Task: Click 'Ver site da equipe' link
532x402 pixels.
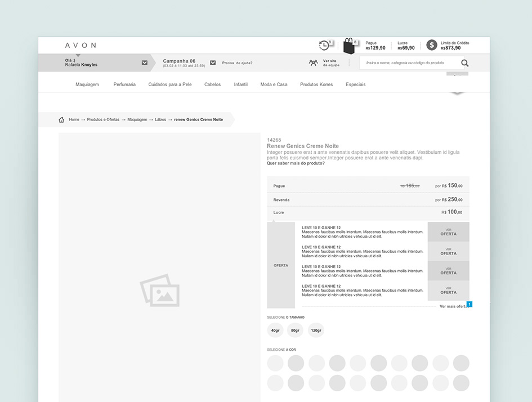Action: [331, 62]
